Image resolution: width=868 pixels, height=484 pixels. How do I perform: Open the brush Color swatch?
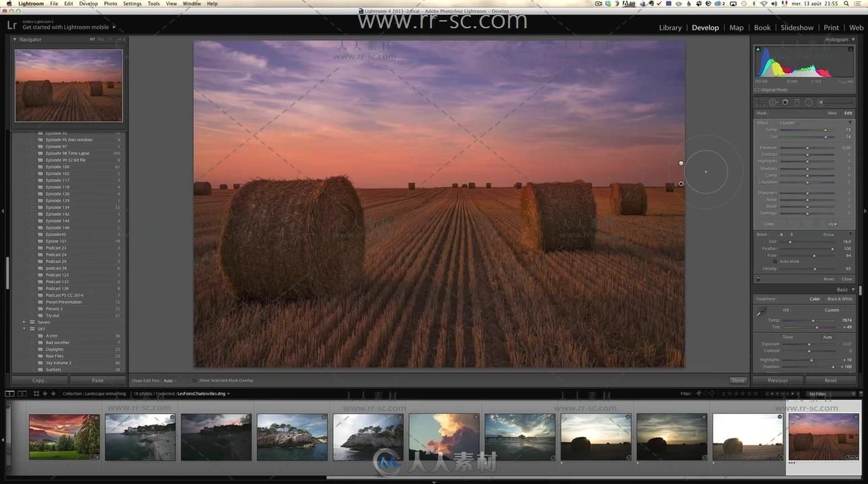(832, 224)
